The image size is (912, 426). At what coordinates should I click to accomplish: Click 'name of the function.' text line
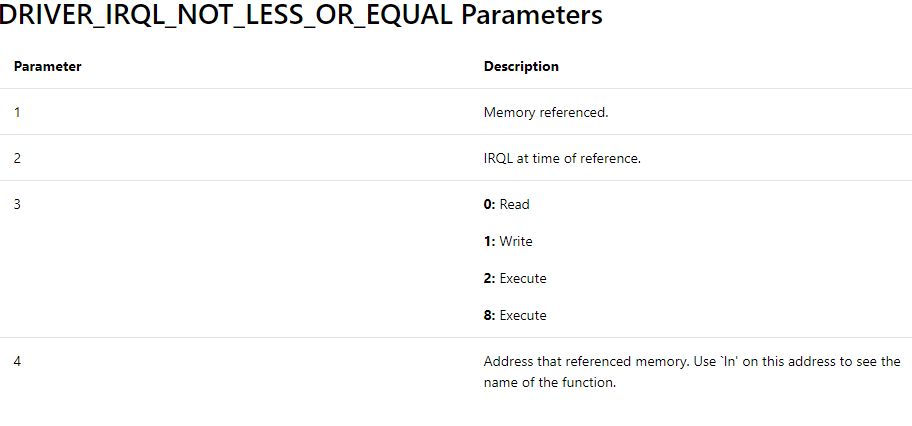[550, 383]
